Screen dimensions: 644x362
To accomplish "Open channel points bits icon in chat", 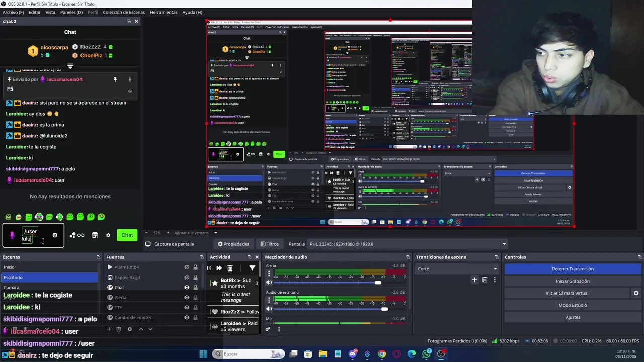I will click(x=77, y=235).
